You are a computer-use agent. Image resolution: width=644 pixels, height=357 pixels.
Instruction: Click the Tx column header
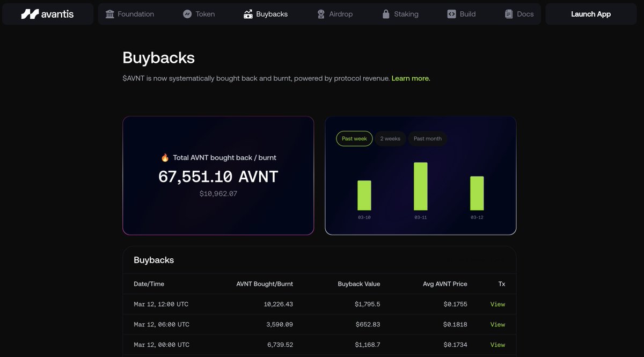[502, 284]
